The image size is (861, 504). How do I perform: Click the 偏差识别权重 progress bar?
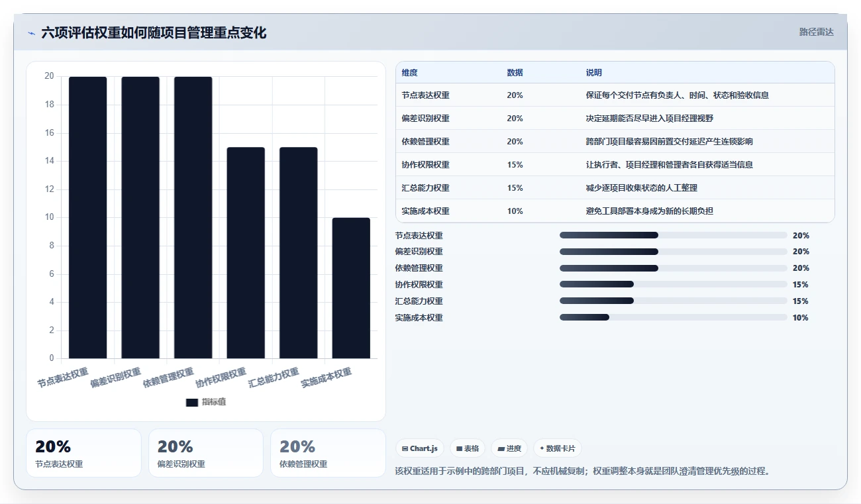point(674,252)
